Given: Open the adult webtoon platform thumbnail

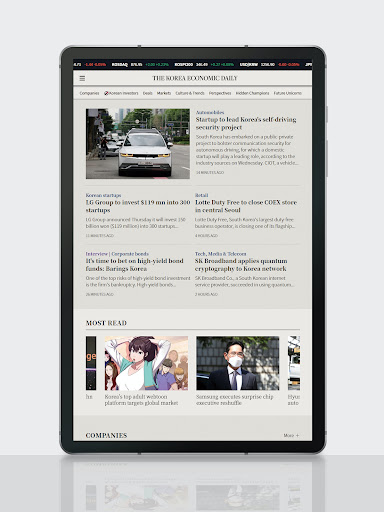Looking at the screenshot, I should coord(146,363).
